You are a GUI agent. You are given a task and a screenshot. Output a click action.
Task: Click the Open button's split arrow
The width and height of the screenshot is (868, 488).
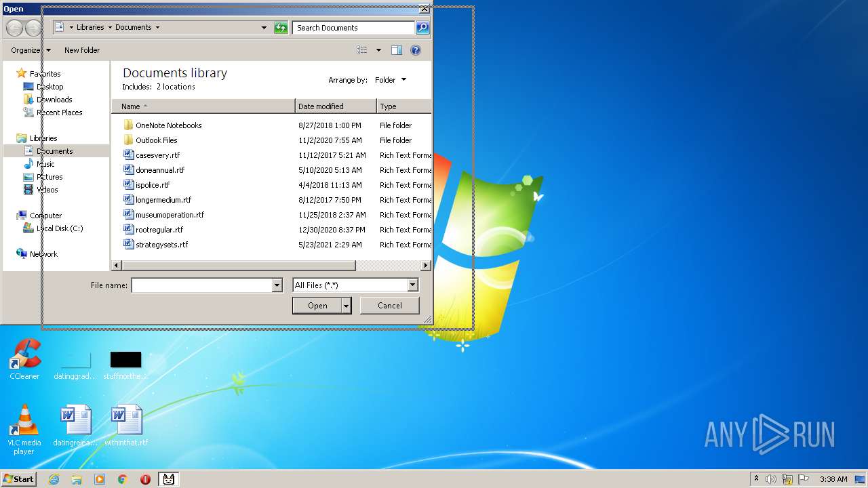(x=347, y=306)
